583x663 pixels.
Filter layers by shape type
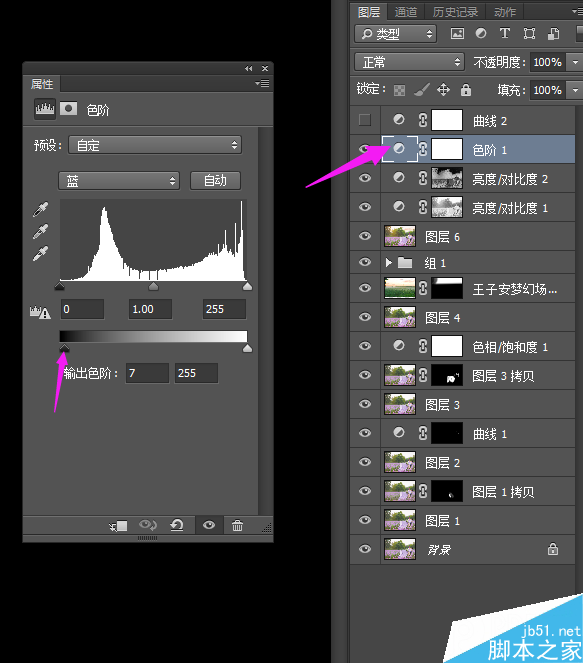coord(529,33)
